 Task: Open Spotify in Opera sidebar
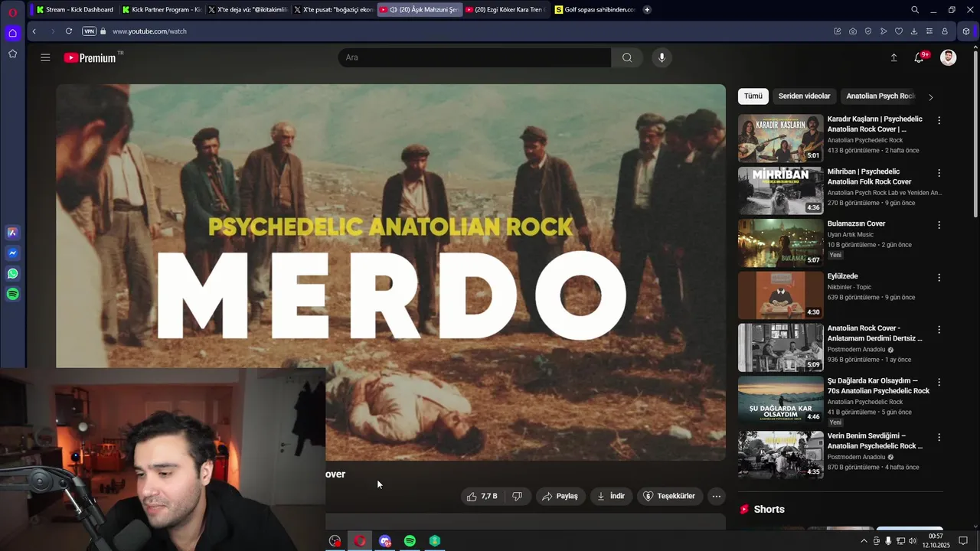coord(12,294)
